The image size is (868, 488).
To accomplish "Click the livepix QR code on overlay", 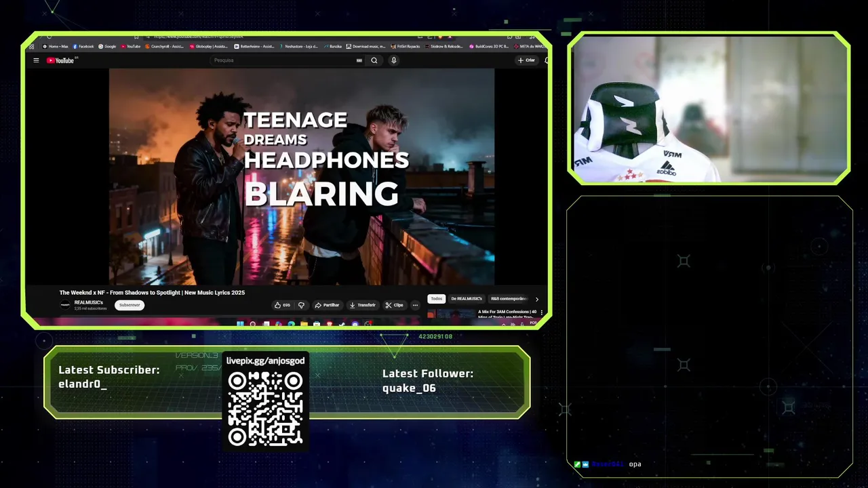I will coord(265,409).
